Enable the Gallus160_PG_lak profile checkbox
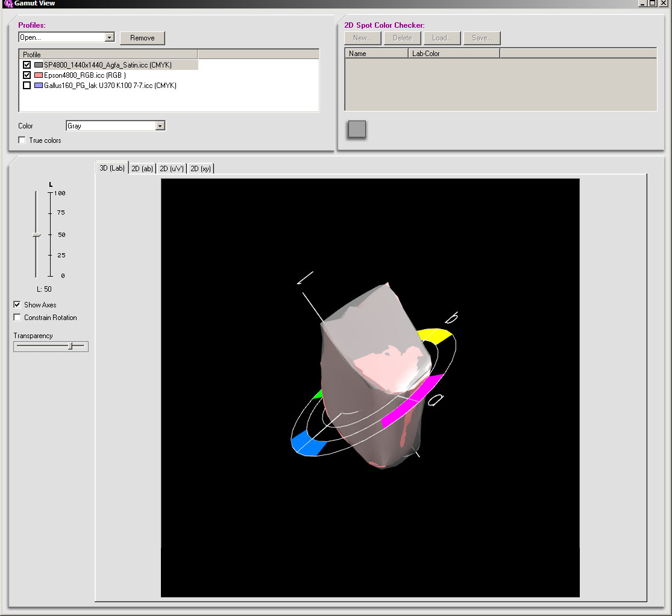This screenshot has width=672, height=616. coord(27,86)
